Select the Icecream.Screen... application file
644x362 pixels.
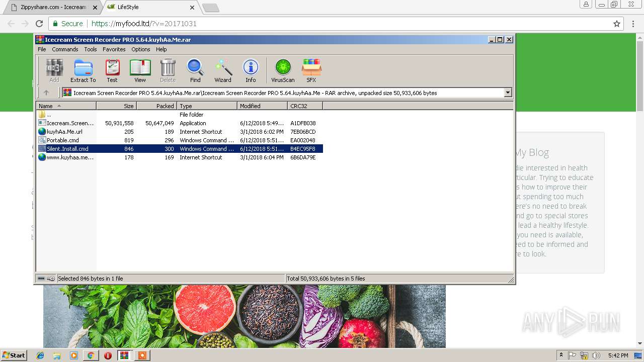pyautogui.click(x=66, y=123)
